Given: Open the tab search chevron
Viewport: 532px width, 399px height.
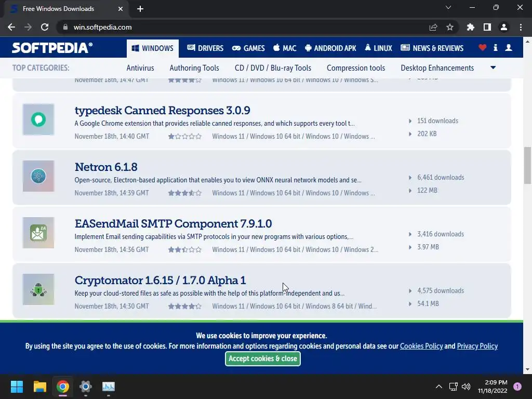Looking at the screenshot, I should tap(448, 7).
